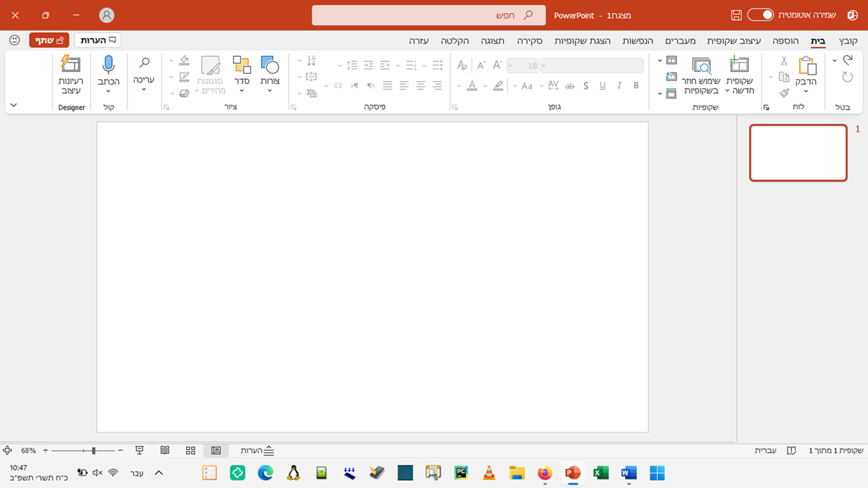This screenshot has width=868, height=488.
Task: Open the Shapes (צורות) gallery
Action: pyautogui.click(x=270, y=75)
